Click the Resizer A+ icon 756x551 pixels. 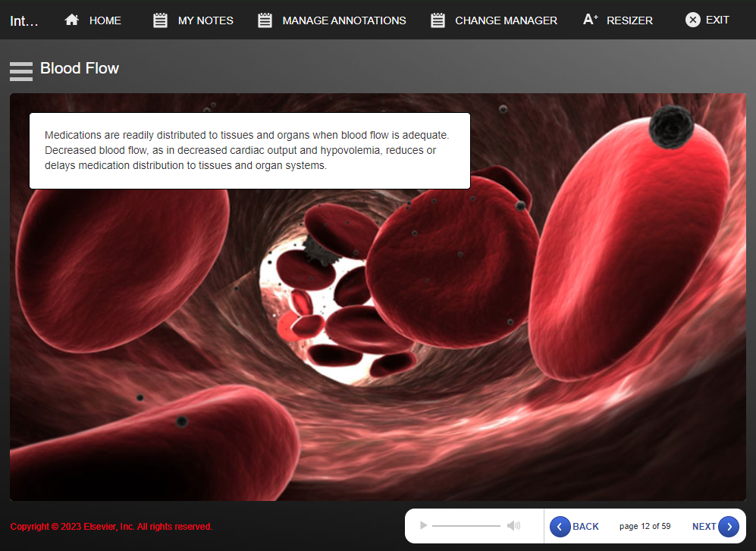pyautogui.click(x=591, y=20)
